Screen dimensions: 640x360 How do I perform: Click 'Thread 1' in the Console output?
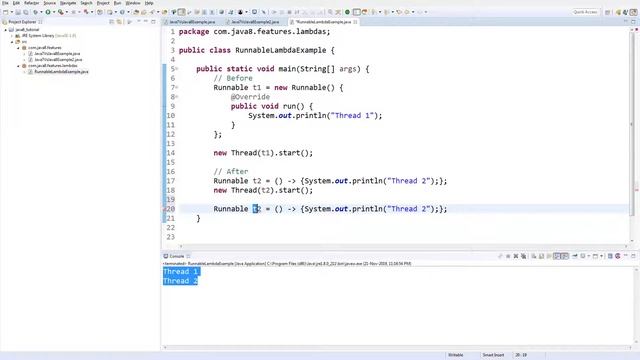(x=180, y=271)
